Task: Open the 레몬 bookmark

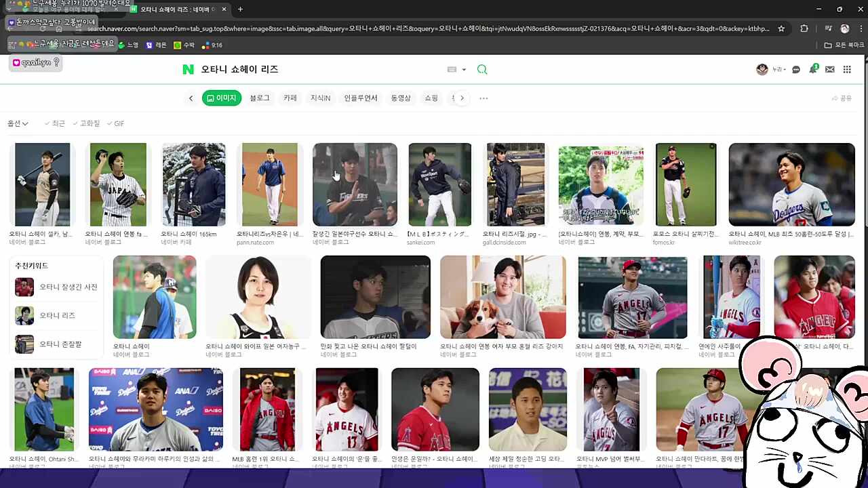Action: coord(156,45)
